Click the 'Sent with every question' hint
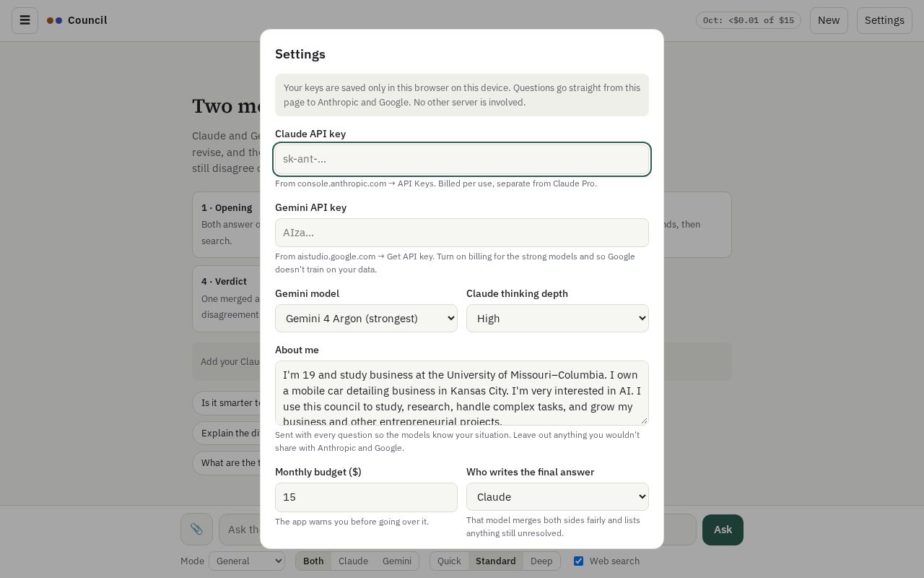924x578 pixels. 457,441
